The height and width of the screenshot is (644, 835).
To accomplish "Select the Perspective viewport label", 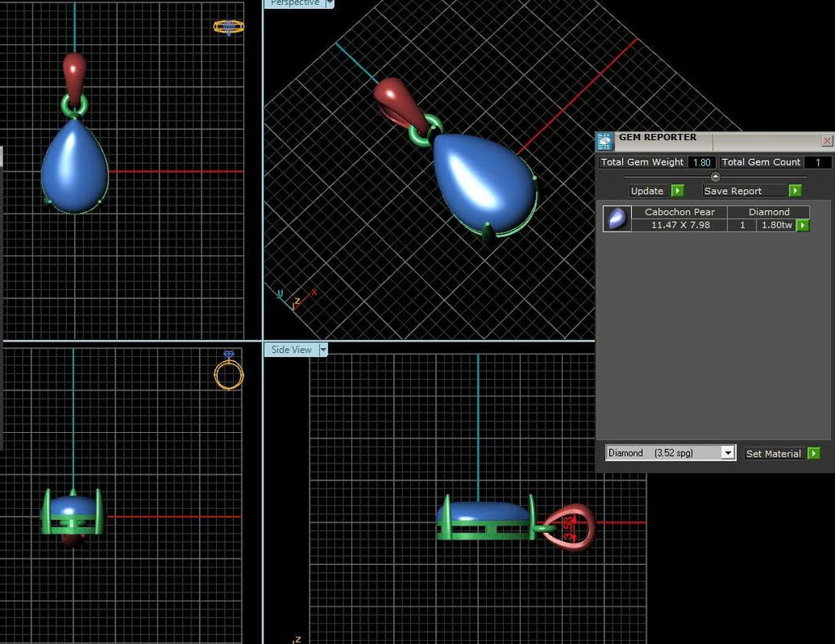I will [x=294, y=3].
